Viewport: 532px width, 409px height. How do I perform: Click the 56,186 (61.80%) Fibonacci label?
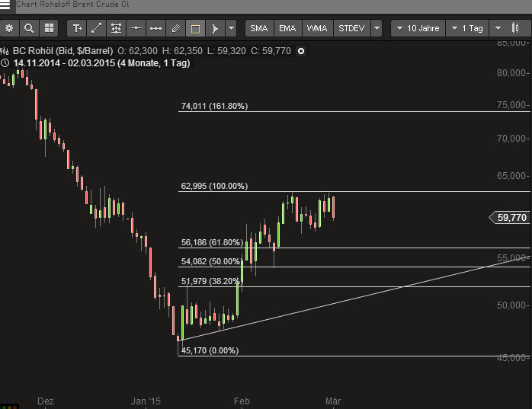coord(213,242)
